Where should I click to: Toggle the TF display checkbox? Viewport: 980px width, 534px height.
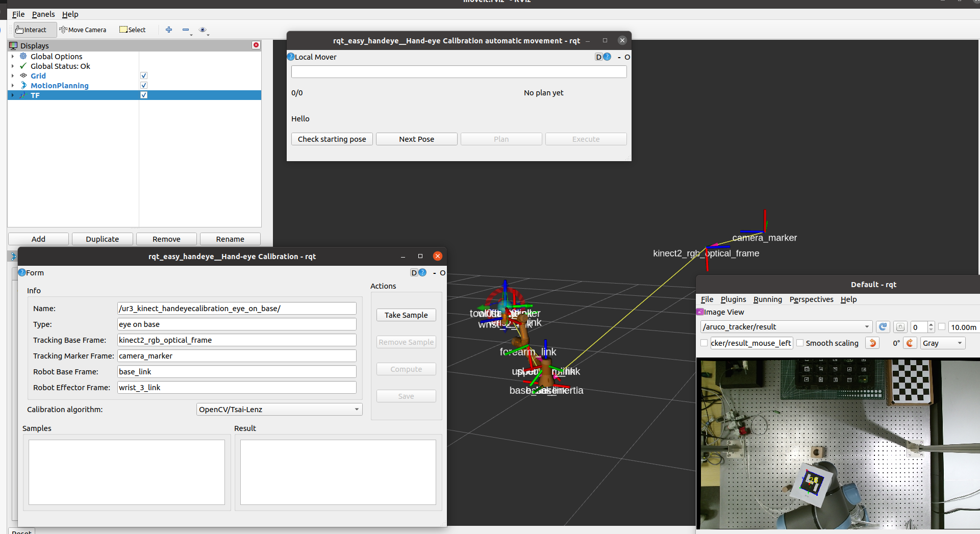(x=144, y=95)
